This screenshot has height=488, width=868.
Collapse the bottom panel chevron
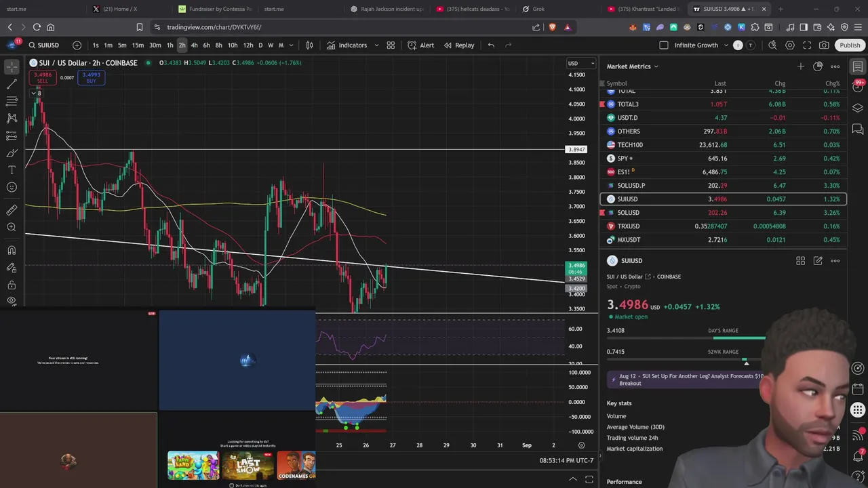click(573, 479)
